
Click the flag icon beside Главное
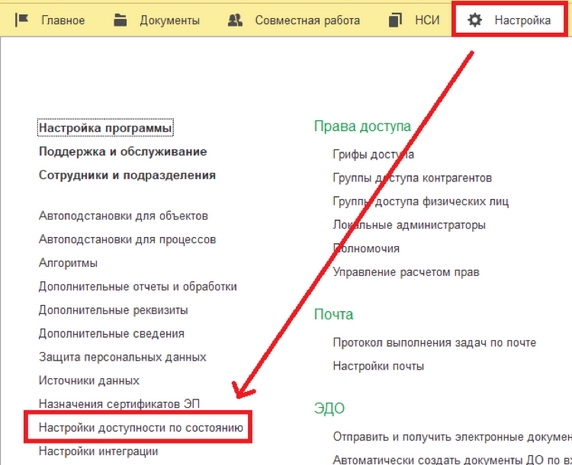[x=22, y=20]
